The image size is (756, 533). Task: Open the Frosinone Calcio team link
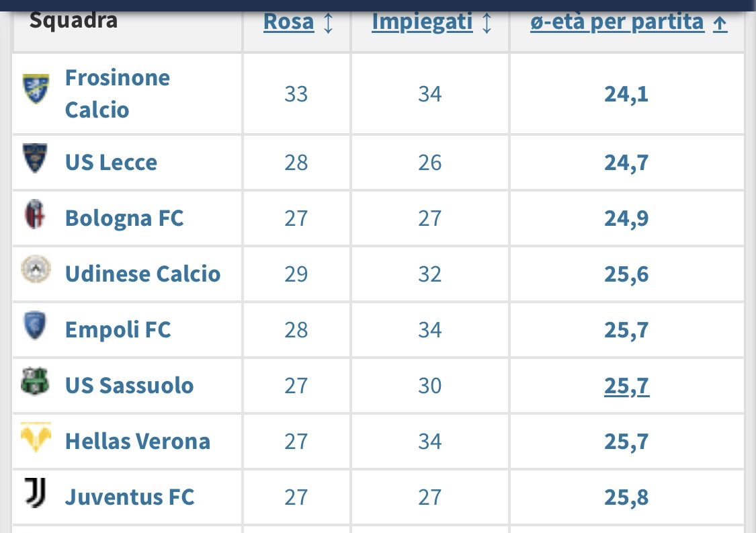pos(117,93)
